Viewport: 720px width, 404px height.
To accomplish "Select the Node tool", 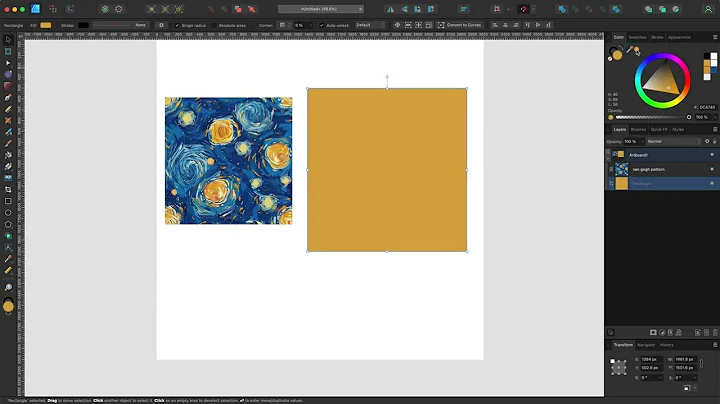I will point(8,63).
